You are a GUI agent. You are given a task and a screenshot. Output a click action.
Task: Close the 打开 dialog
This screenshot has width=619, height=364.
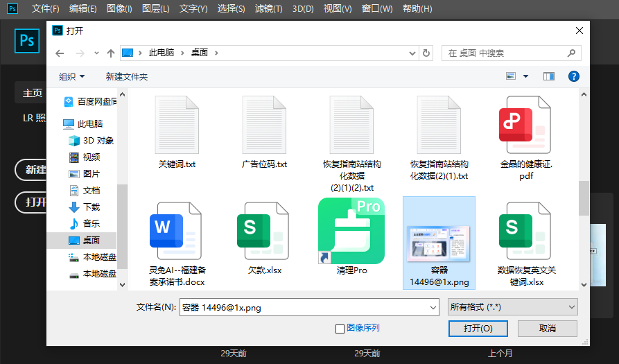(579, 31)
